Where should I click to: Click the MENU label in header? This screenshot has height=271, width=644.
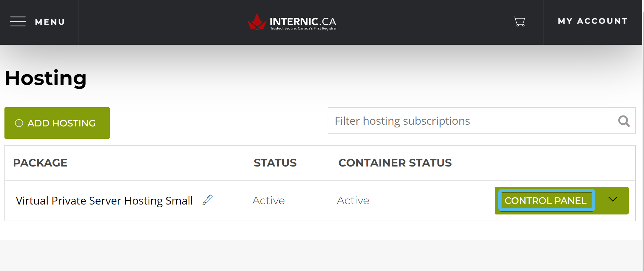[50, 22]
